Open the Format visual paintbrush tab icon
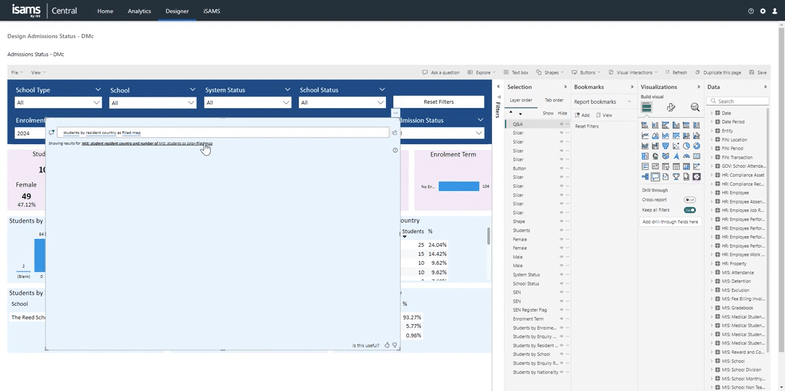Viewport: 785px width, 391px height. pyautogui.click(x=671, y=107)
